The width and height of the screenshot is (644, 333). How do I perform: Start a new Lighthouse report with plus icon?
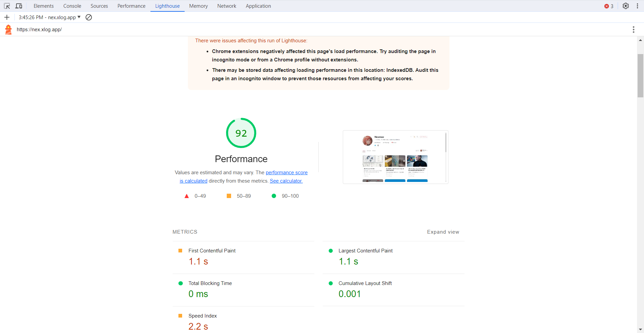[7, 17]
